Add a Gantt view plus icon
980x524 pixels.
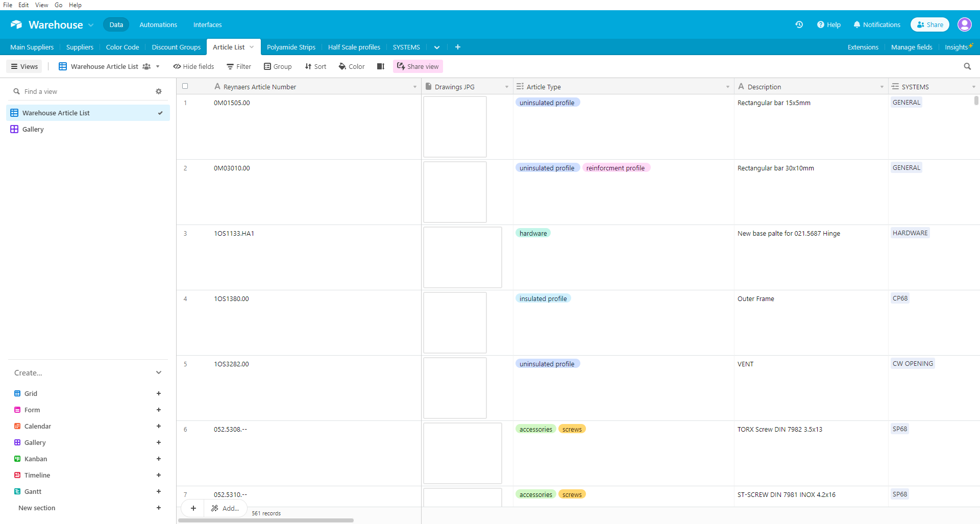159,491
